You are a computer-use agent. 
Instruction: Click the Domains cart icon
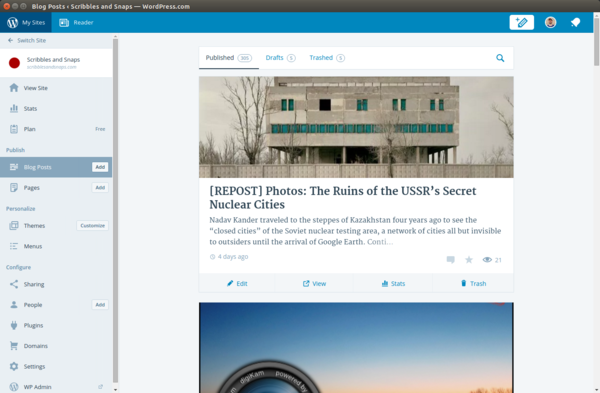pyautogui.click(x=14, y=346)
